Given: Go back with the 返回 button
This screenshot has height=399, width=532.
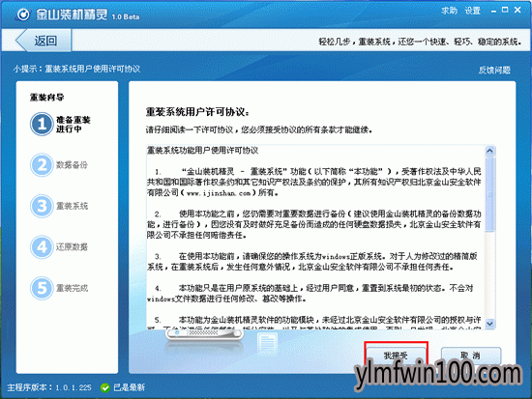Looking at the screenshot, I should [x=44, y=41].
